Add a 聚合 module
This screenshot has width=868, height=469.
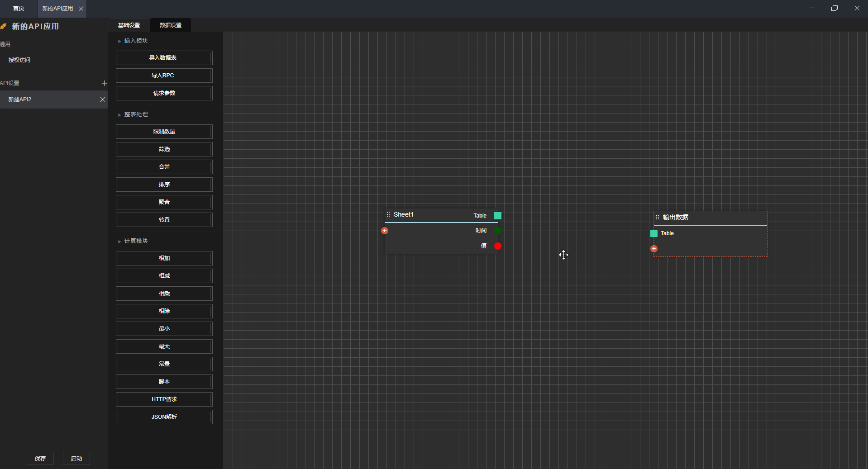164,202
